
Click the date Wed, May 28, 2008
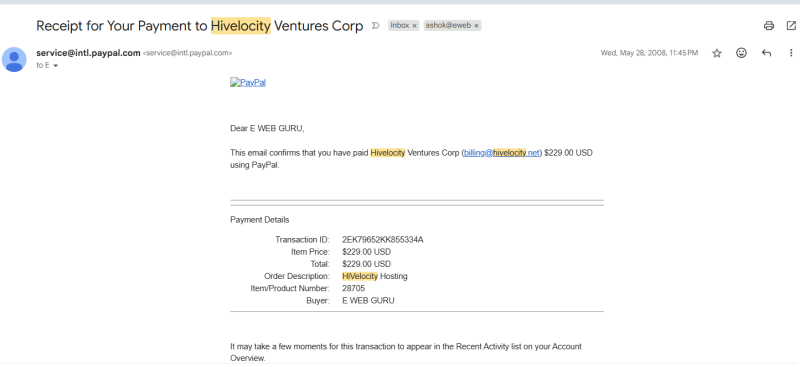(x=649, y=53)
